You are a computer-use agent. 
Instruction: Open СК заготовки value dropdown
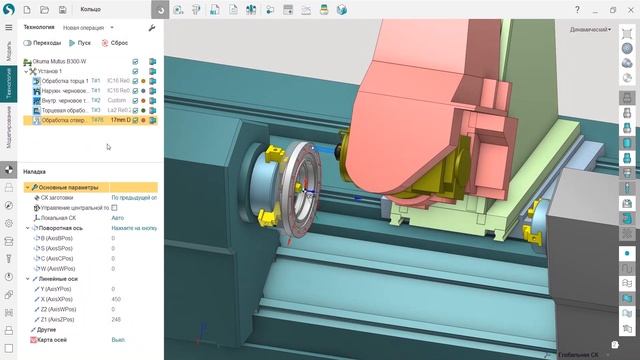pos(134,198)
